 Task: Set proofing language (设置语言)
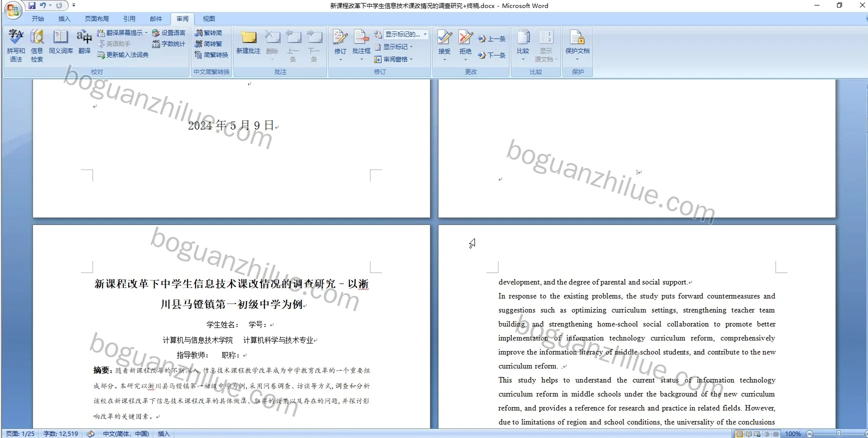[168, 33]
